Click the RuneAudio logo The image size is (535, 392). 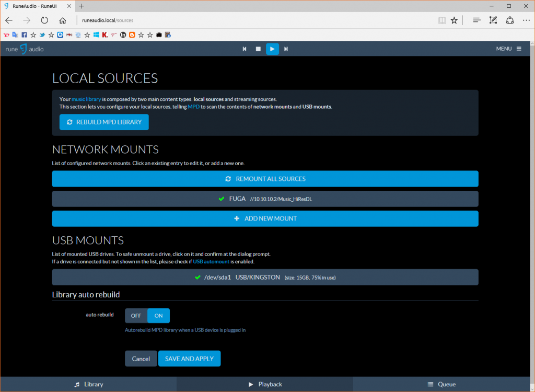pos(25,49)
